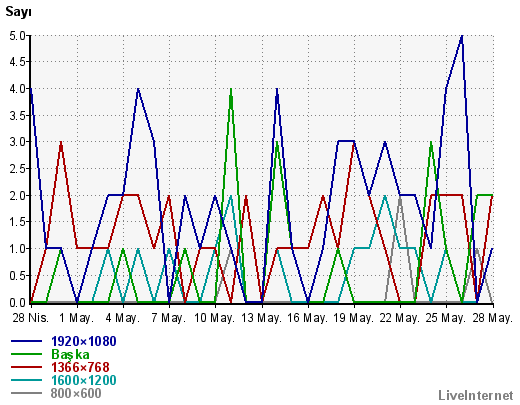Click the 13 May. date label
The image size is (520, 405).
pyautogui.click(x=262, y=318)
